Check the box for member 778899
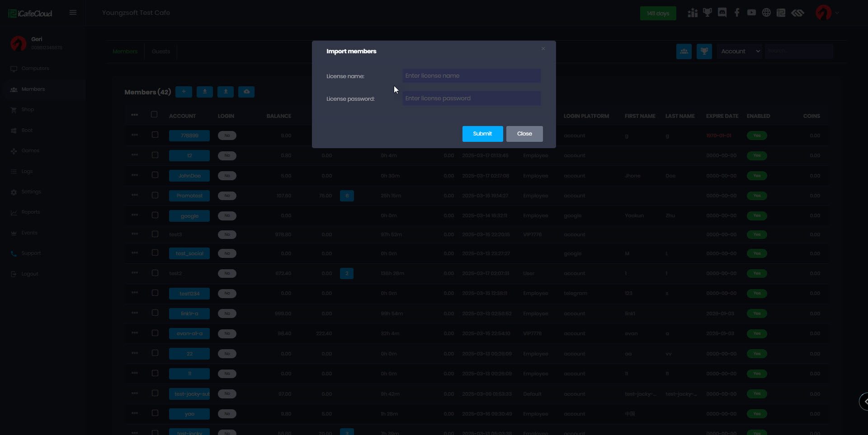 [155, 135]
